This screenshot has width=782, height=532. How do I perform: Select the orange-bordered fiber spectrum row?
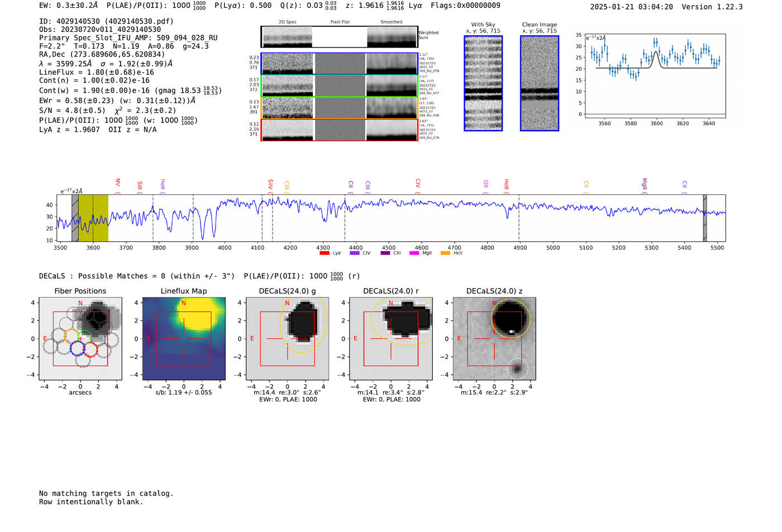pos(339,108)
